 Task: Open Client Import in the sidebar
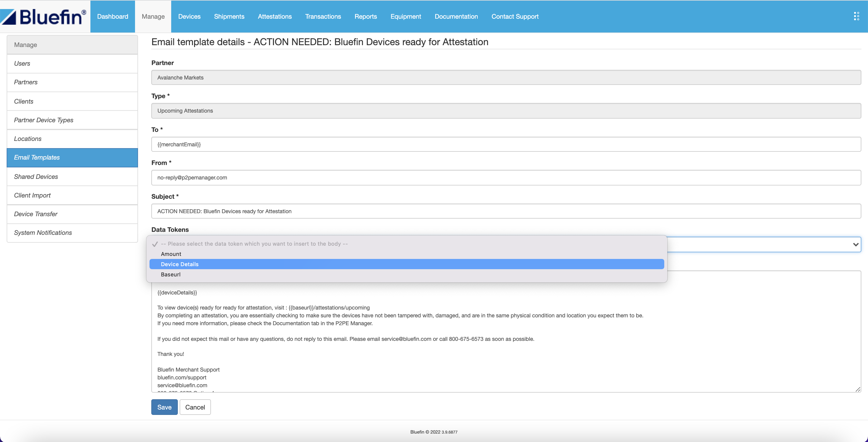[72, 196]
